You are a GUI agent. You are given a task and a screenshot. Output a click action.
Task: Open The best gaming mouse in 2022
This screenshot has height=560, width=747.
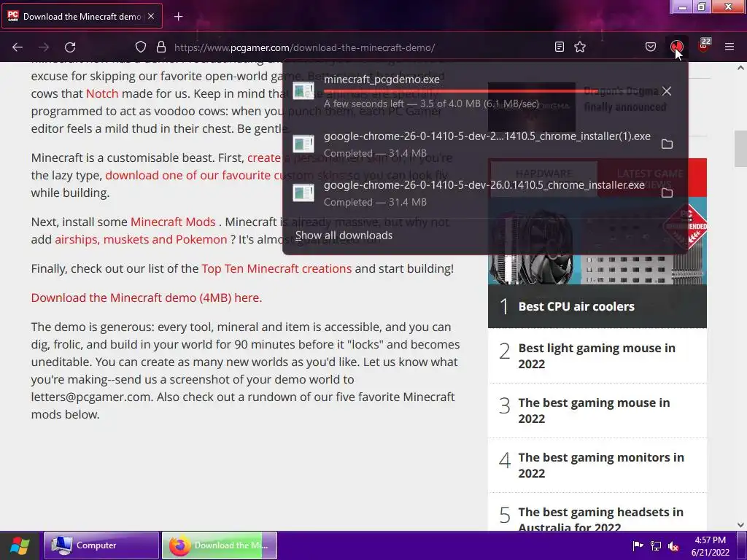click(594, 411)
